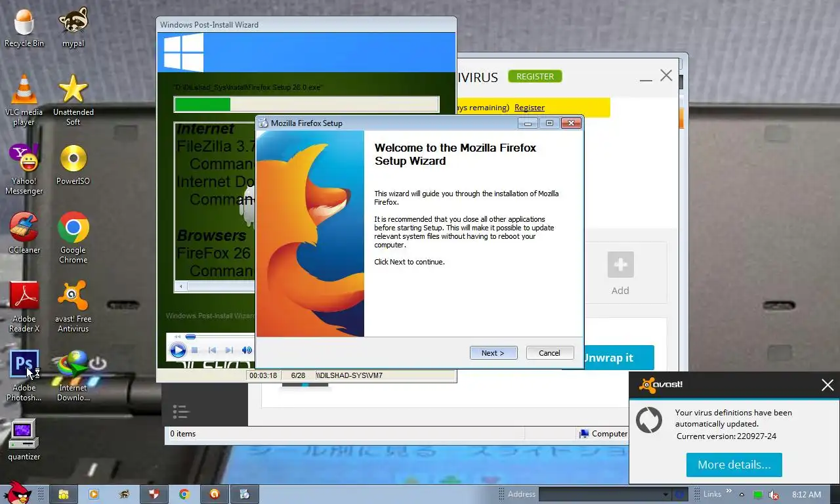Click the Address bar Go button

[x=680, y=495]
